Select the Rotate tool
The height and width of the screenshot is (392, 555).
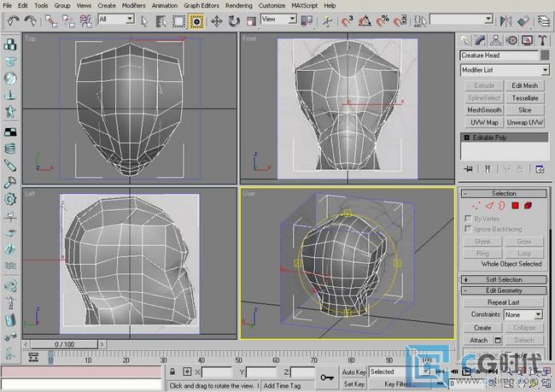[234, 21]
